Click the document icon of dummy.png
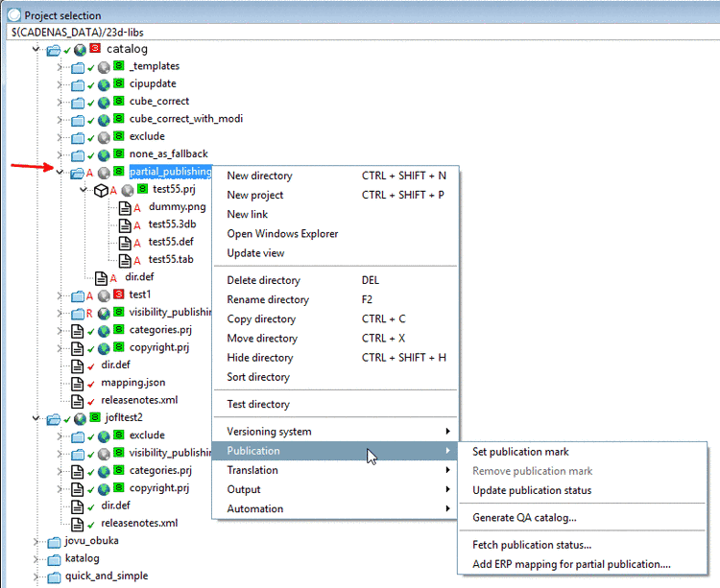Image resolution: width=720 pixels, height=588 pixels. (125, 208)
